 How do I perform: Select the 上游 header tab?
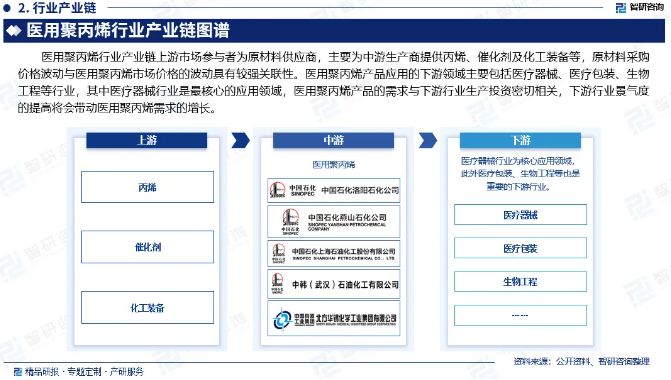click(x=147, y=140)
